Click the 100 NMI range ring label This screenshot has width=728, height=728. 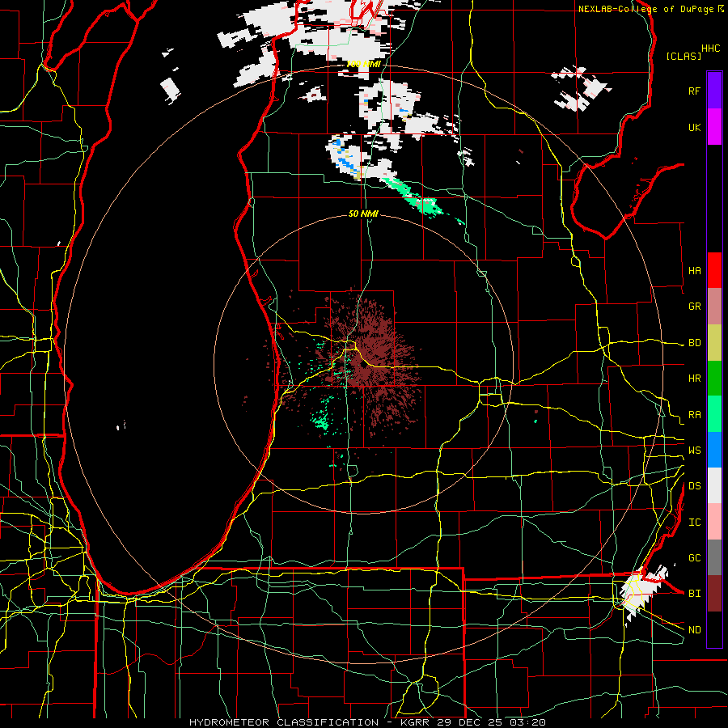click(x=363, y=64)
